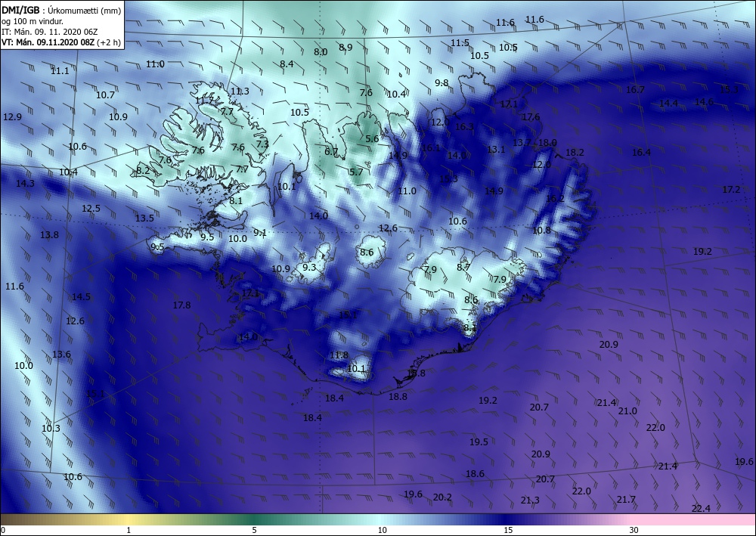Click the 11.1 value label
Viewport: 756px width, 536px height.
click(60, 71)
